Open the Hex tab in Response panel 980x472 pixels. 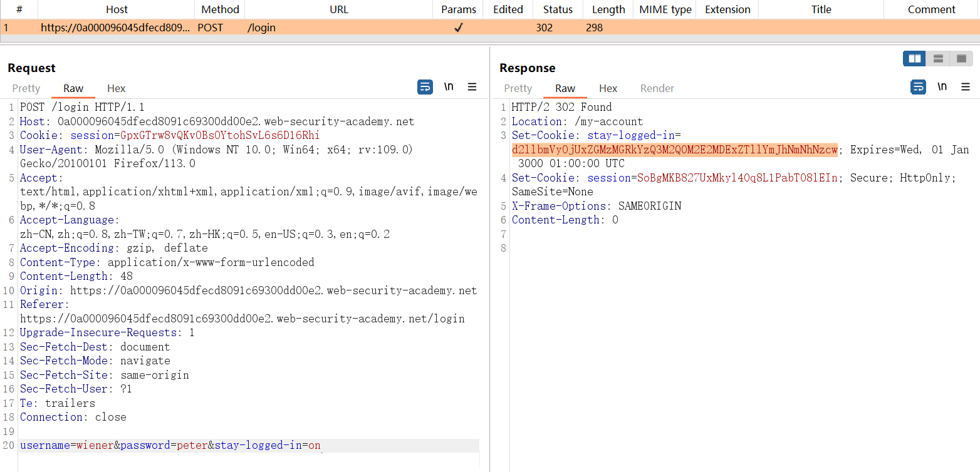pyautogui.click(x=608, y=88)
